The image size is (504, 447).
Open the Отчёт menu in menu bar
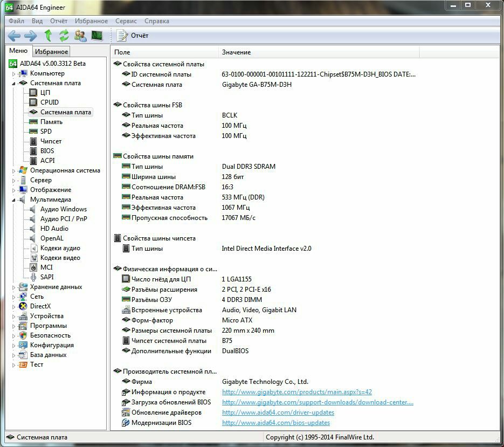[x=59, y=21]
